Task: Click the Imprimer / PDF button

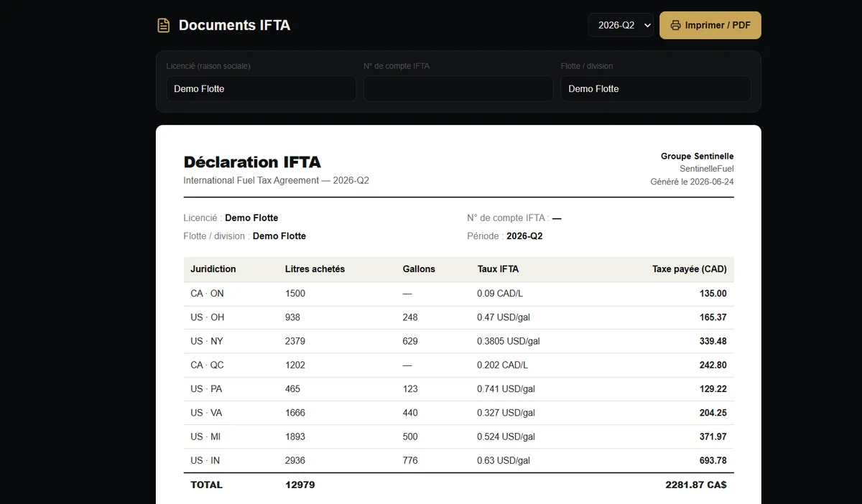Action: click(x=710, y=25)
